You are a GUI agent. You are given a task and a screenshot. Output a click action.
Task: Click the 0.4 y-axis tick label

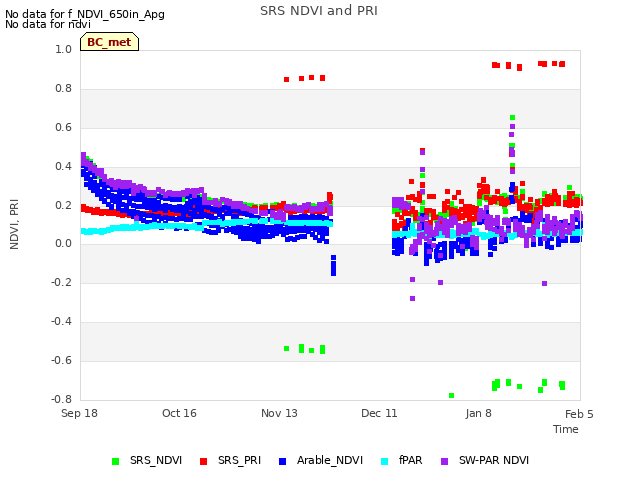pyautogui.click(x=63, y=166)
